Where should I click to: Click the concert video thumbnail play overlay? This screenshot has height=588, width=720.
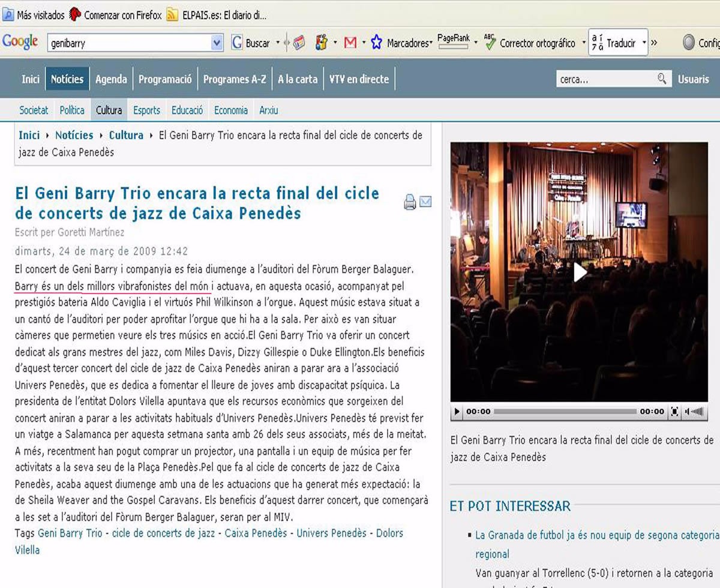pos(579,272)
